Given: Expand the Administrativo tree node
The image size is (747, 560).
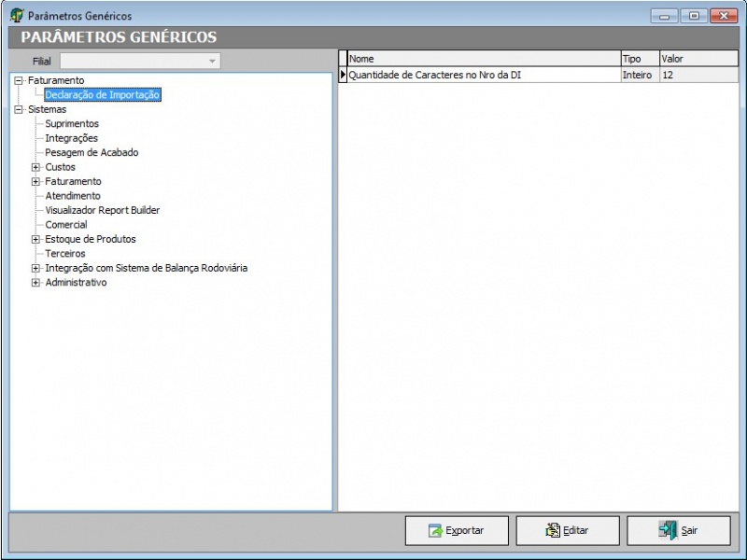Looking at the screenshot, I should pos(36,283).
